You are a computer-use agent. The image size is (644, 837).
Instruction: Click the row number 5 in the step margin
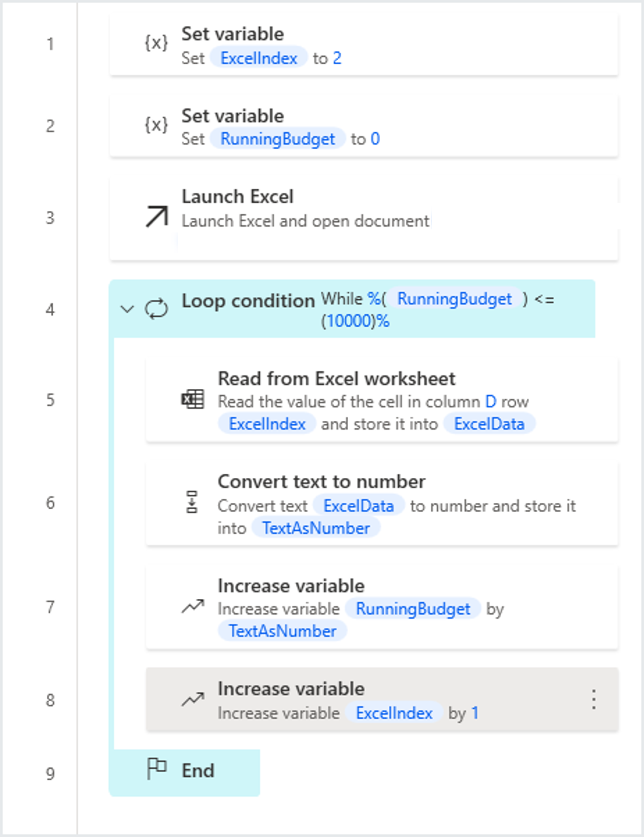50,400
